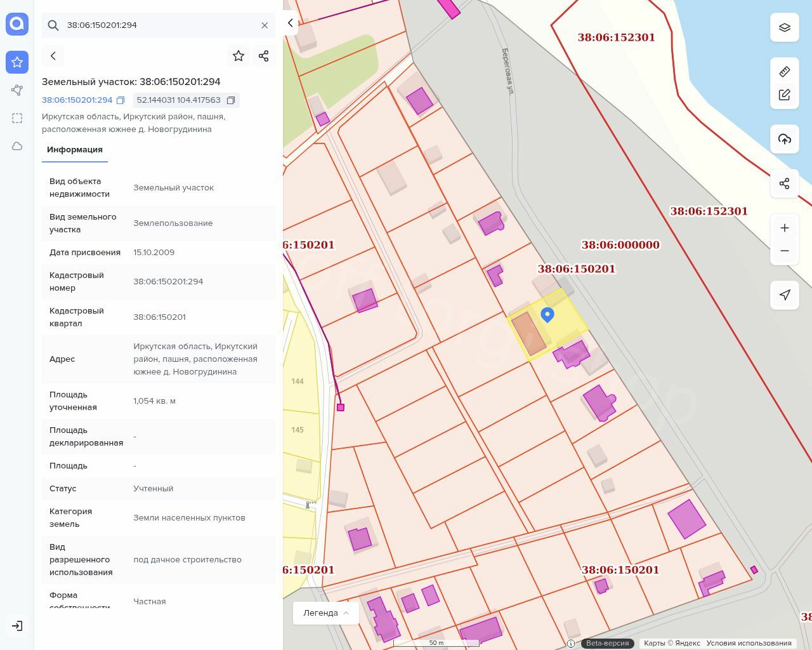This screenshot has height=650, width=812.
Task: Share the map via right toolbar icon
Action: click(784, 183)
